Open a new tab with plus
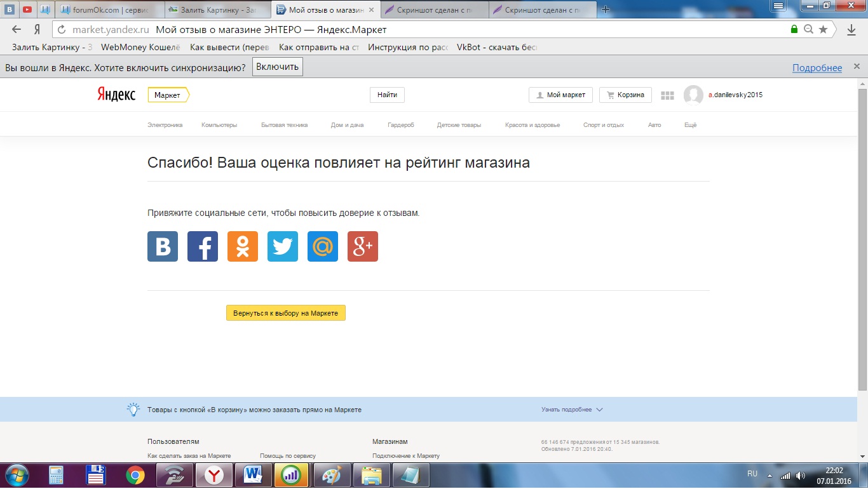 click(606, 10)
